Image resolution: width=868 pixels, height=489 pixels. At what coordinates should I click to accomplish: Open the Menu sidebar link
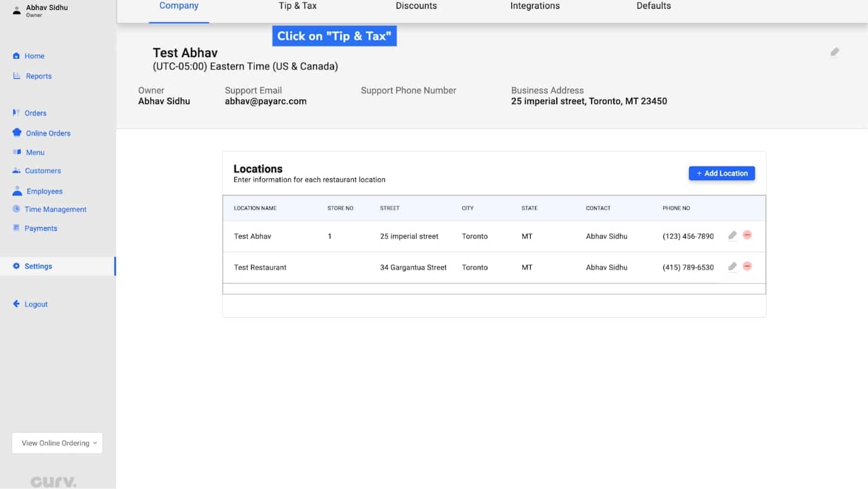point(35,153)
